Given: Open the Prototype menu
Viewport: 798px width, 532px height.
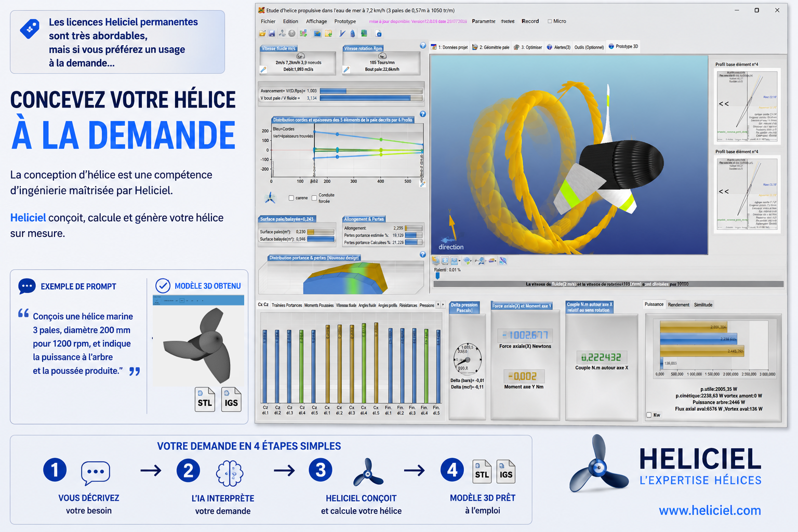Looking at the screenshot, I should point(345,21).
